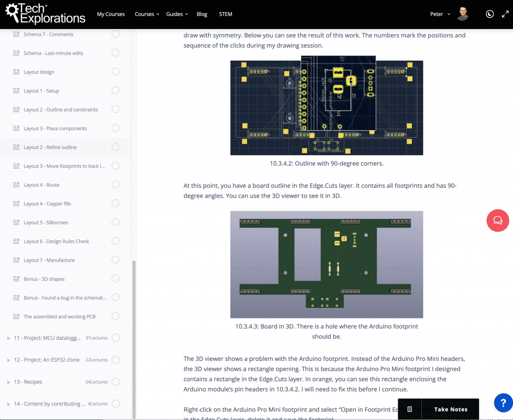Open the Guides dropdown menu

point(177,14)
